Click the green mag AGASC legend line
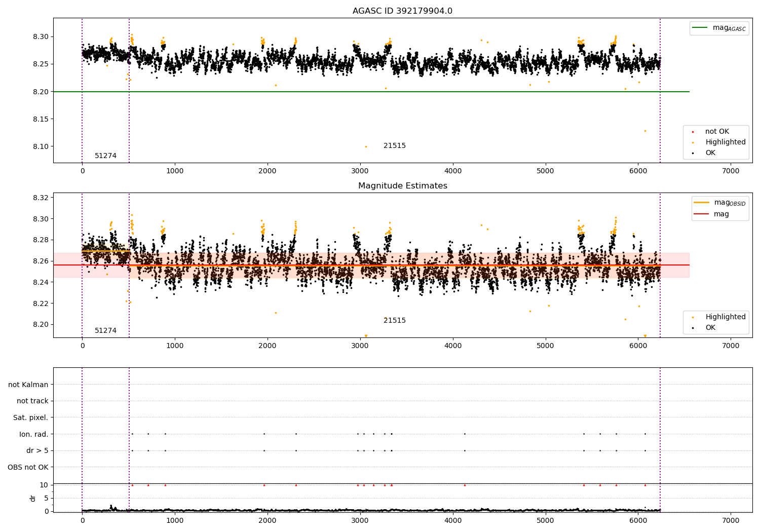Image resolution: width=760 pixels, height=532 pixels. [x=700, y=28]
